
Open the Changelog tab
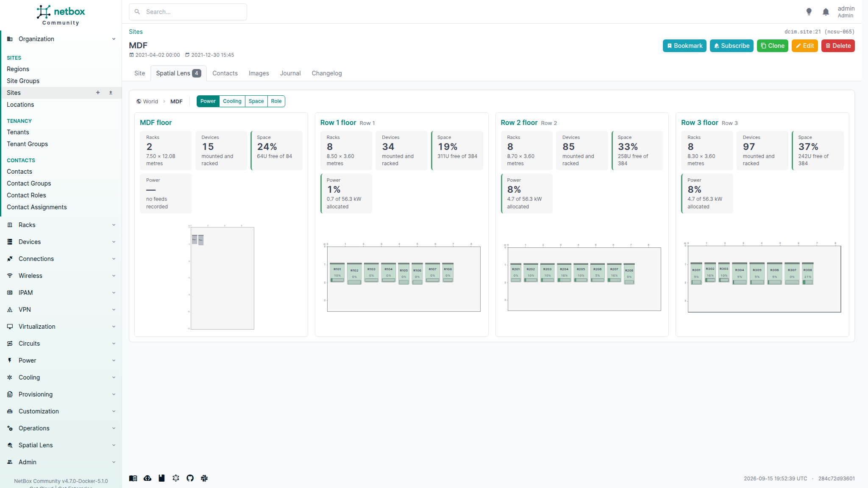[327, 73]
